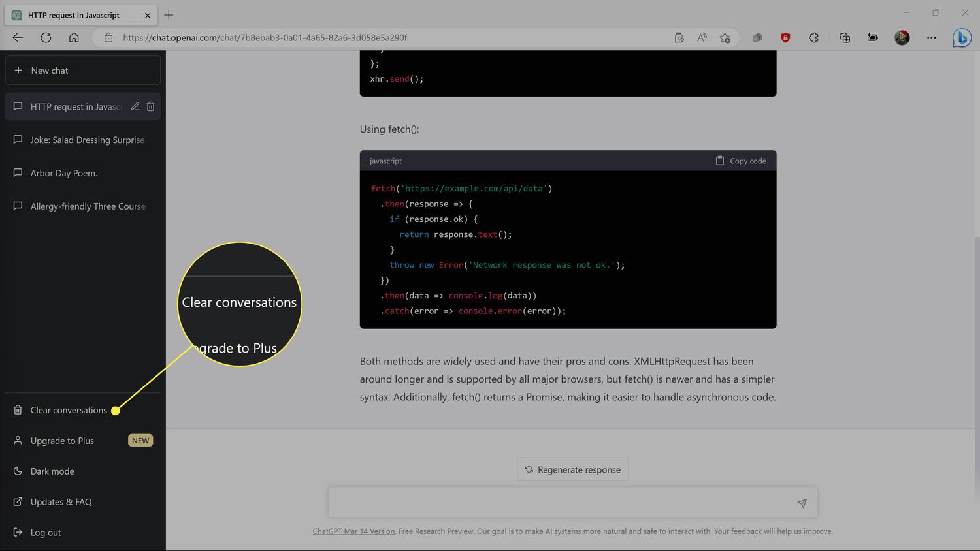Start a New chat
Image resolution: width=980 pixels, height=551 pixels.
(82, 71)
